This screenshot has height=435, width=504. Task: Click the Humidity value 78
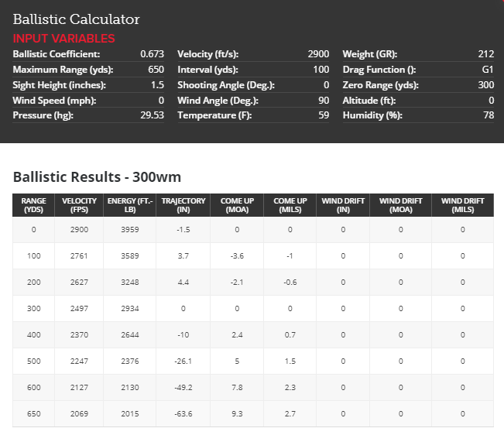[488, 115]
